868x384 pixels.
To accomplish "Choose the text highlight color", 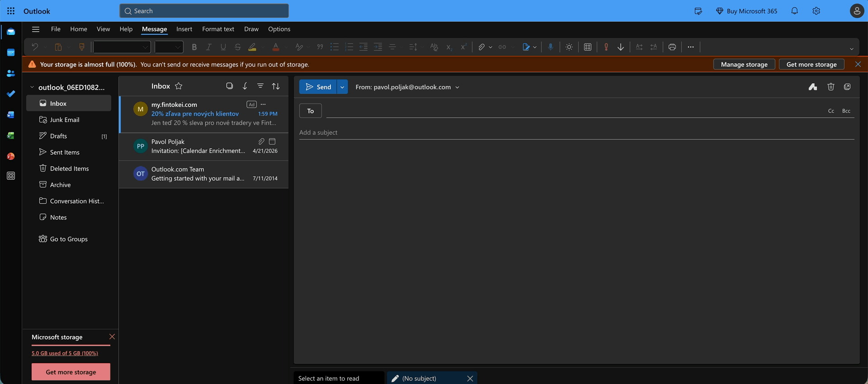I will tap(252, 47).
